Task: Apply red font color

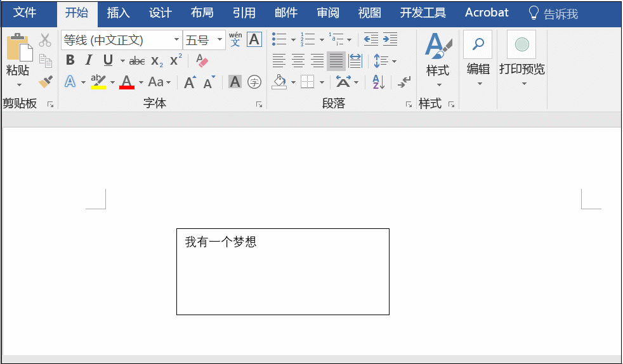Action: point(126,82)
